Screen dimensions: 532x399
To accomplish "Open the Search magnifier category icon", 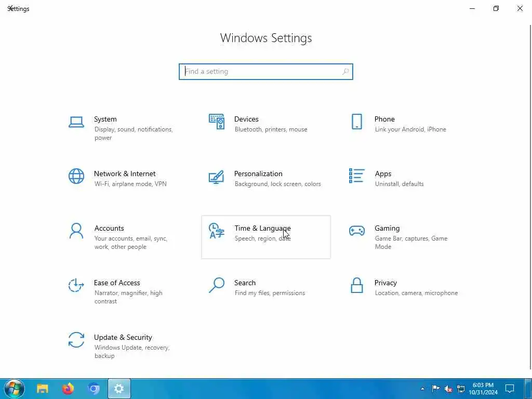I will 217,285.
